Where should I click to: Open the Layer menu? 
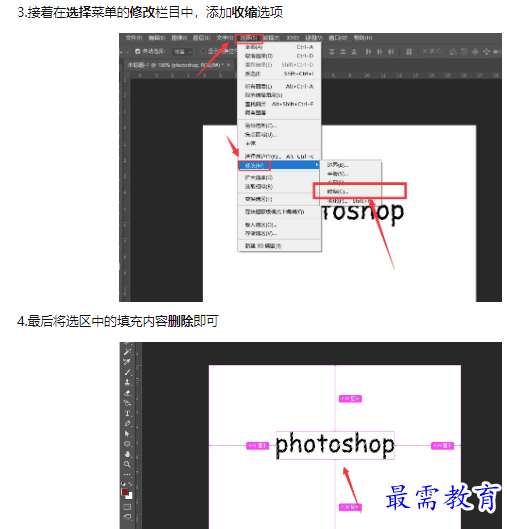201,38
